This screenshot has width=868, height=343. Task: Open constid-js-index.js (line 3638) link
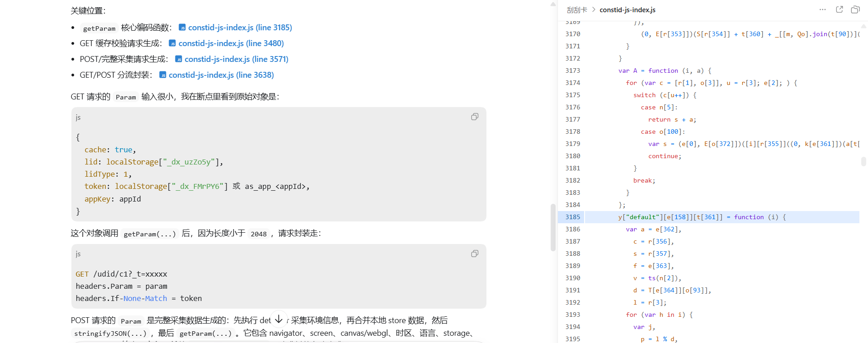pyautogui.click(x=221, y=75)
